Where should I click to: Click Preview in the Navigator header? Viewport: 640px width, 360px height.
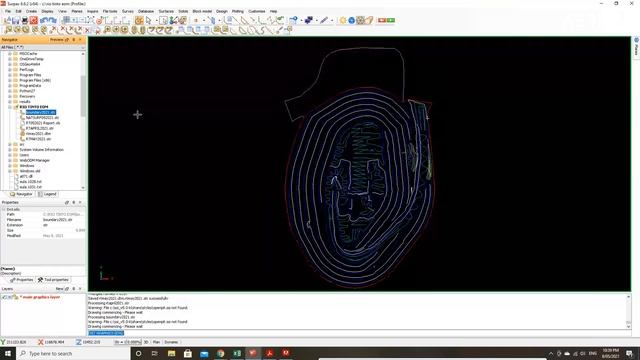(57, 40)
